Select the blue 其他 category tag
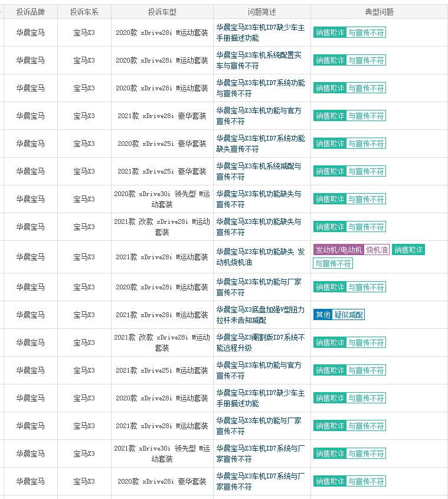Viewport: 448px width, 499px height. coord(323,315)
